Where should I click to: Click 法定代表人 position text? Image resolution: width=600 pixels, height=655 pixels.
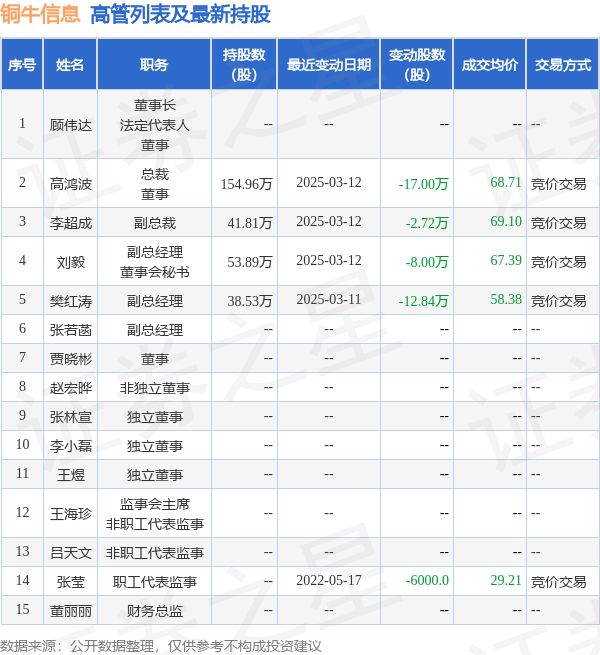point(155,125)
